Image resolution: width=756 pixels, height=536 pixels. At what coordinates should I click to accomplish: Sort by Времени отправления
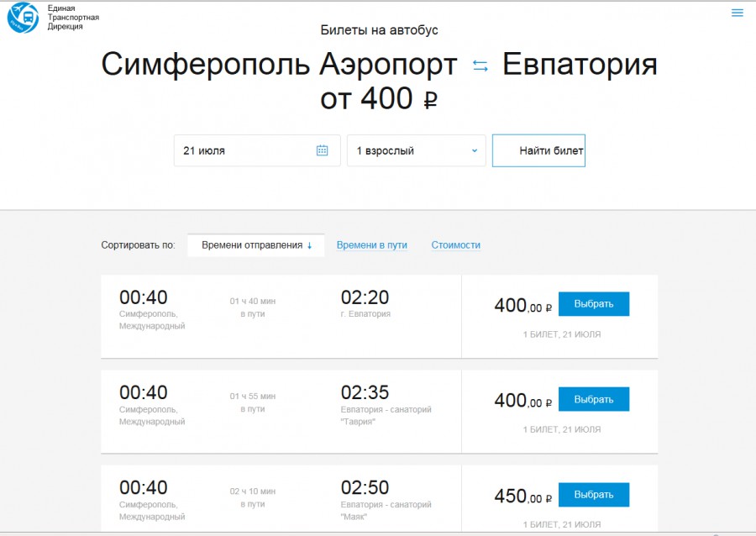point(255,245)
